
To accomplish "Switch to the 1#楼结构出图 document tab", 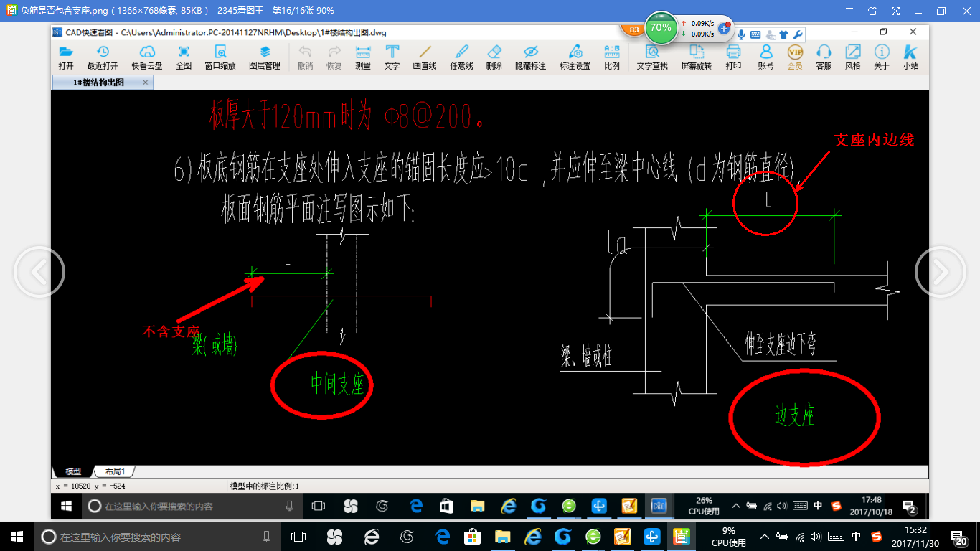I will [x=98, y=83].
